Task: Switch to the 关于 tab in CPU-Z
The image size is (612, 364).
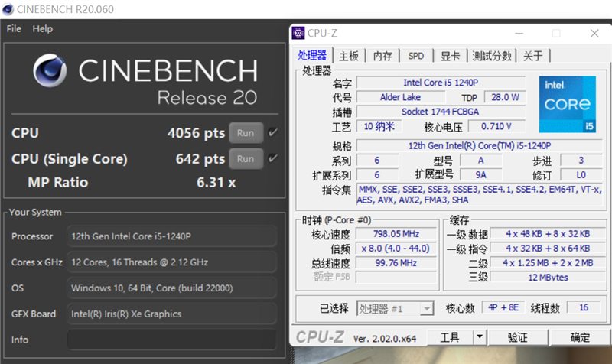Action: pyautogui.click(x=532, y=56)
